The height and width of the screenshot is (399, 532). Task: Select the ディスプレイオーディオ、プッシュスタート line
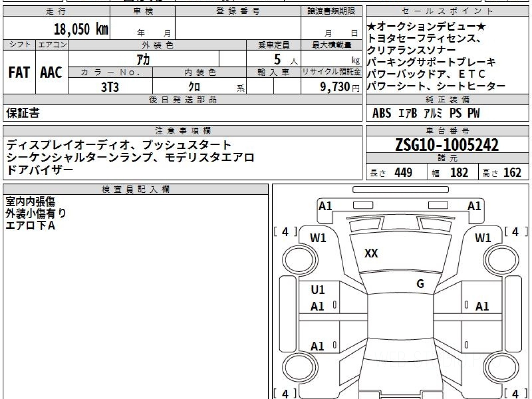(119, 145)
